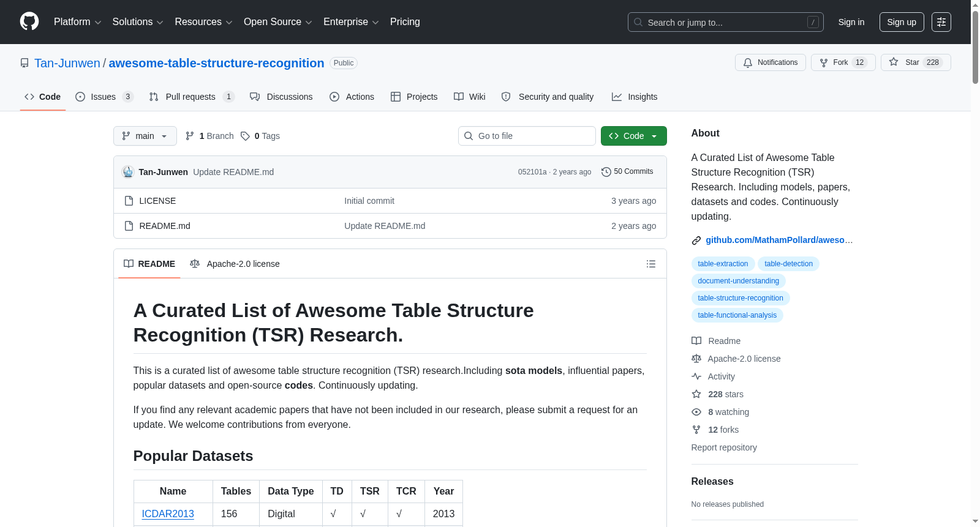Focus the Go to file input
This screenshot has height=527, width=980.
point(527,136)
